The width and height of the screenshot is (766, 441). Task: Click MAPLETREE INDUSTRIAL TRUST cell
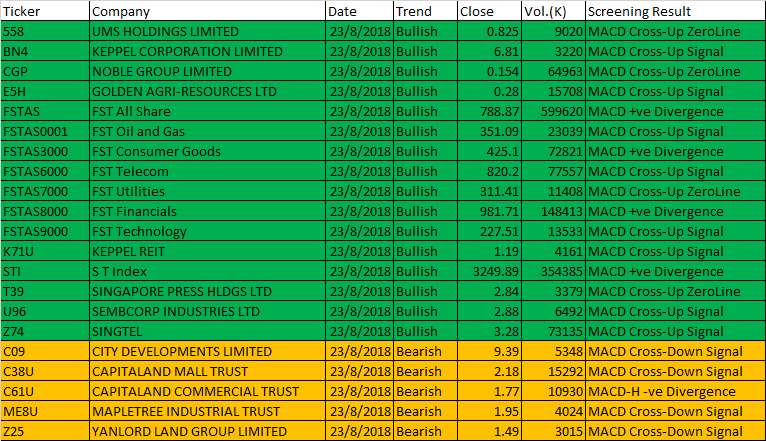(208, 412)
